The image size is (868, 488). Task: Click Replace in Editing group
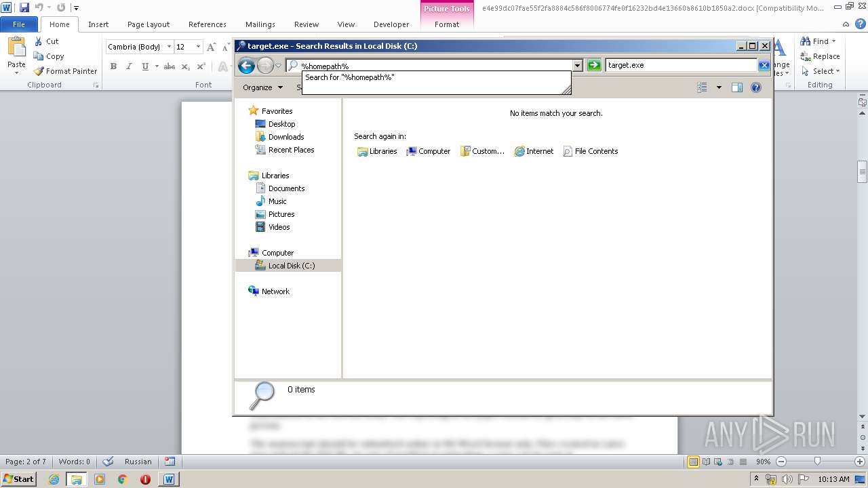pyautogui.click(x=820, y=56)
